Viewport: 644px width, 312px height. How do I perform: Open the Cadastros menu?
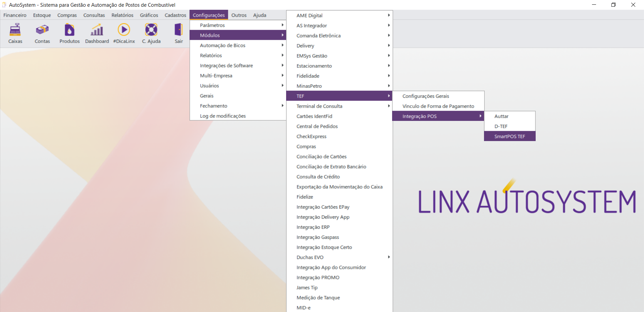tap(175, 15)
